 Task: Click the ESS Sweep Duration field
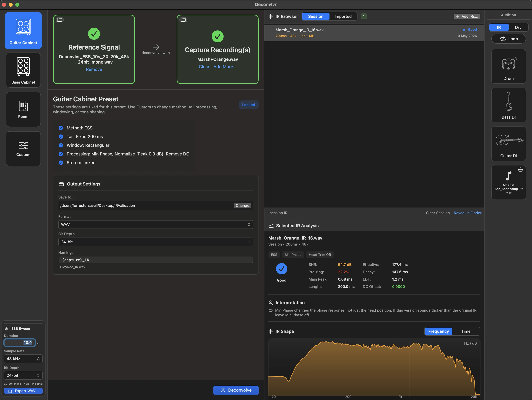20,342
